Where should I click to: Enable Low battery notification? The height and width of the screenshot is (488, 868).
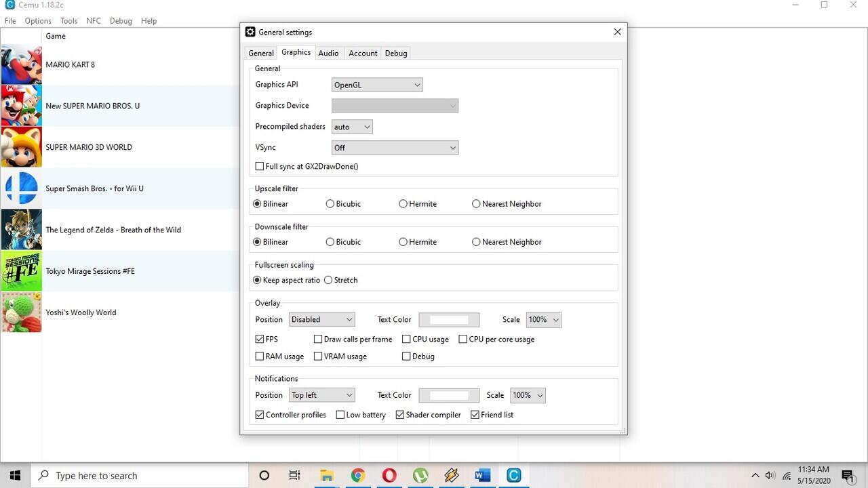(x=361, y=414)
